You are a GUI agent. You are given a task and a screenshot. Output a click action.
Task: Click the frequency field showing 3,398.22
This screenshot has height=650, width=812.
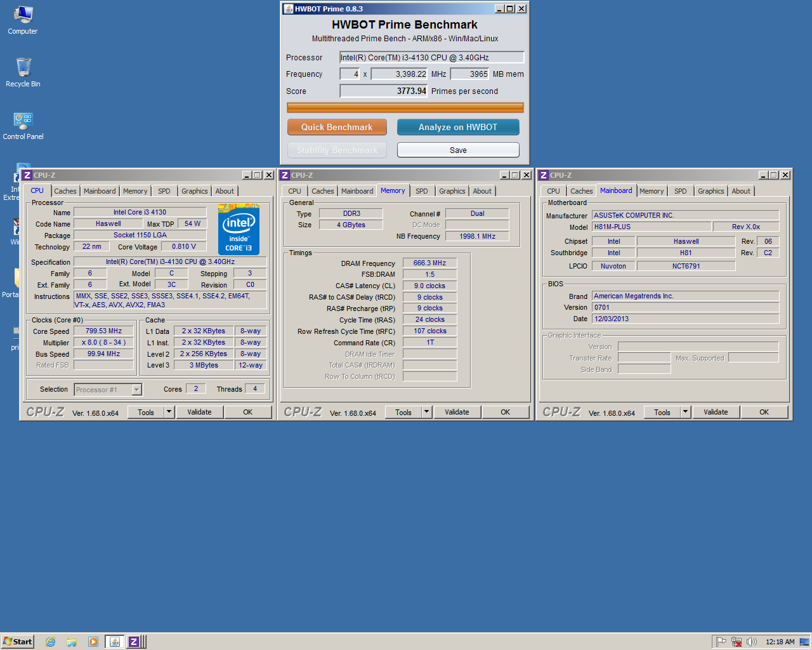click(400, 74)
